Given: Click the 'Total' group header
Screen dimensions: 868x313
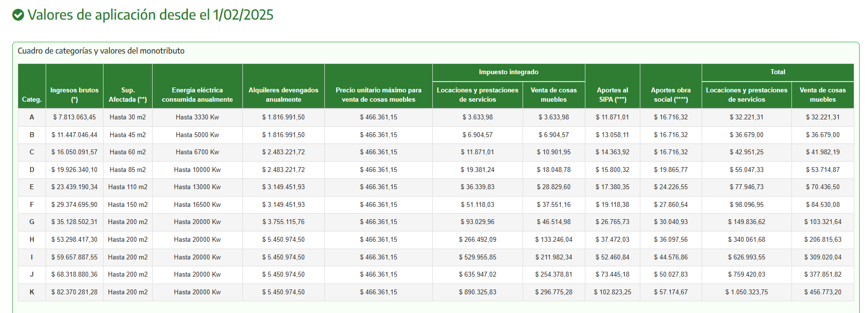Looking at the screenshot, I should pyautogui.click(x=777, y=72).
